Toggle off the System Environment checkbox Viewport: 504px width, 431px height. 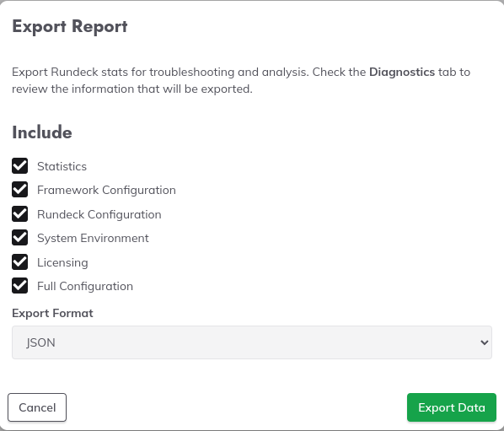click(20, 238)
